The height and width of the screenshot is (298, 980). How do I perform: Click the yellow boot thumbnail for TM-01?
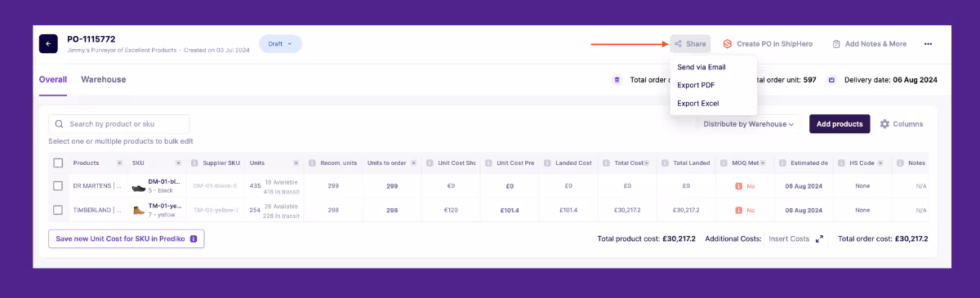click(x=139, y=210)
